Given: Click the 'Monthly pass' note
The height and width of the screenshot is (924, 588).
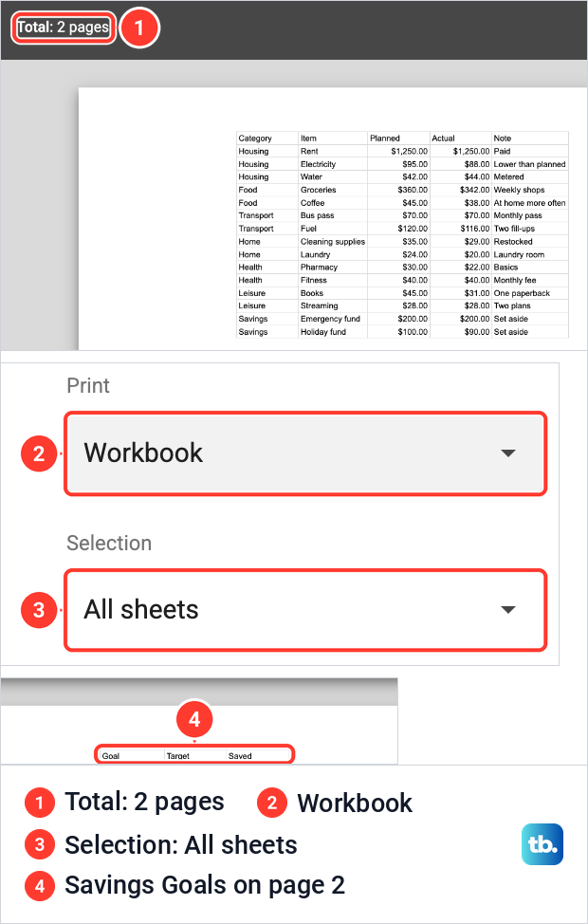Looking at the screenshot, I should (x=518, y=215).
